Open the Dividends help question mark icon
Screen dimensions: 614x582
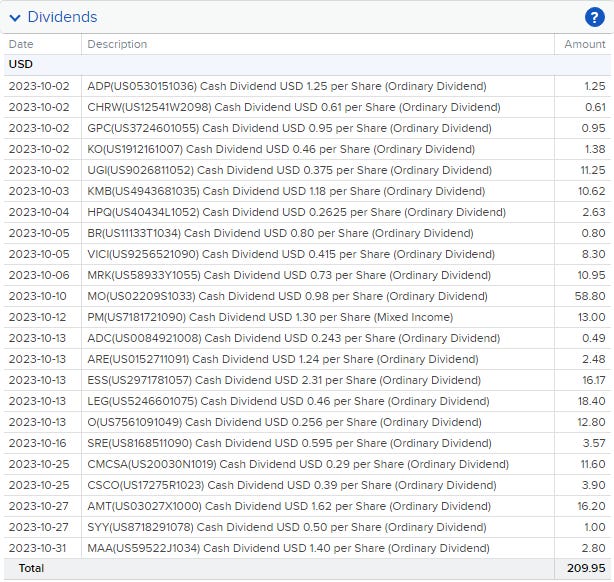[x=594, y=17]
